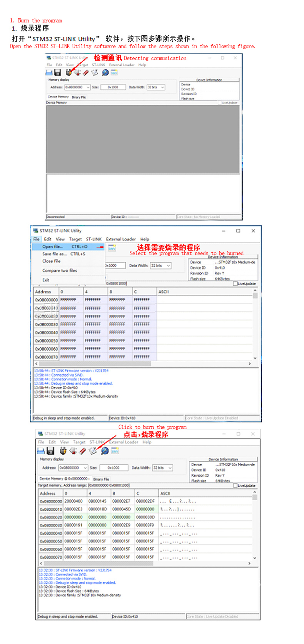The width and height of the screenshot is (304, 644).
Task: Select cell 20000400 in bottom window table
Action: tap(75, 501)
